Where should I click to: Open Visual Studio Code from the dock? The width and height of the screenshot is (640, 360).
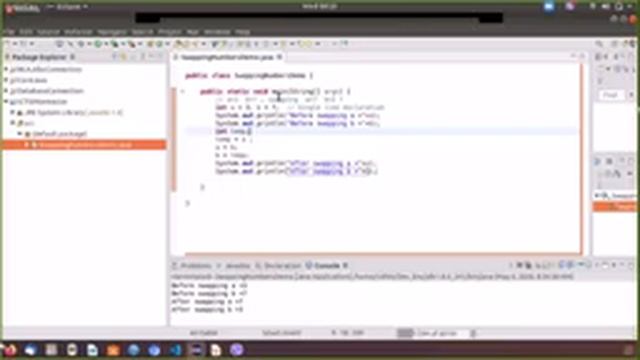[x=176, y=350]
